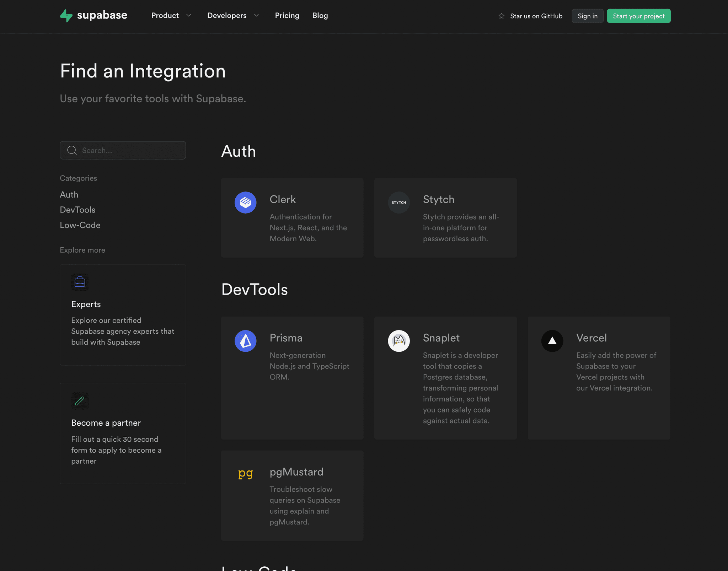This screenshot has width=728, height=571.
Task: Open the Pricing page
Action: pyautogui.click(x=287, y=16)
